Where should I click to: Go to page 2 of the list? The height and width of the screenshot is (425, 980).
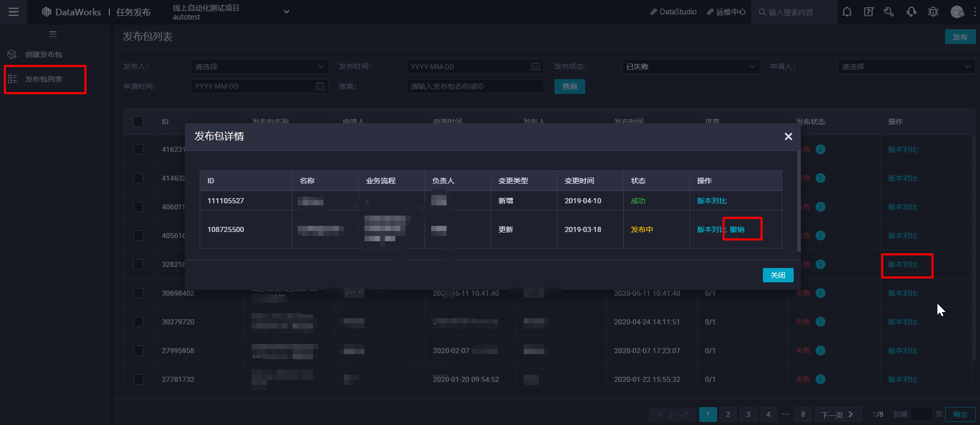pos(728,414)
